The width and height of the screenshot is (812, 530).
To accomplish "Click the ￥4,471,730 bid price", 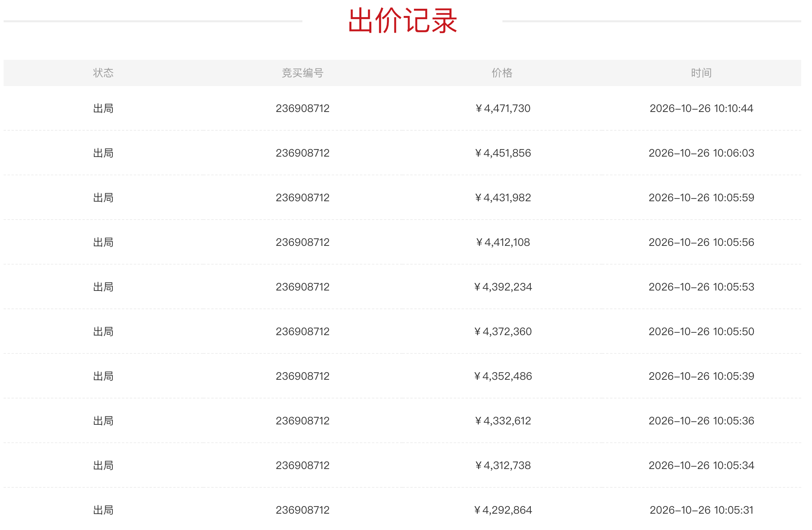I will coord(502,108).
